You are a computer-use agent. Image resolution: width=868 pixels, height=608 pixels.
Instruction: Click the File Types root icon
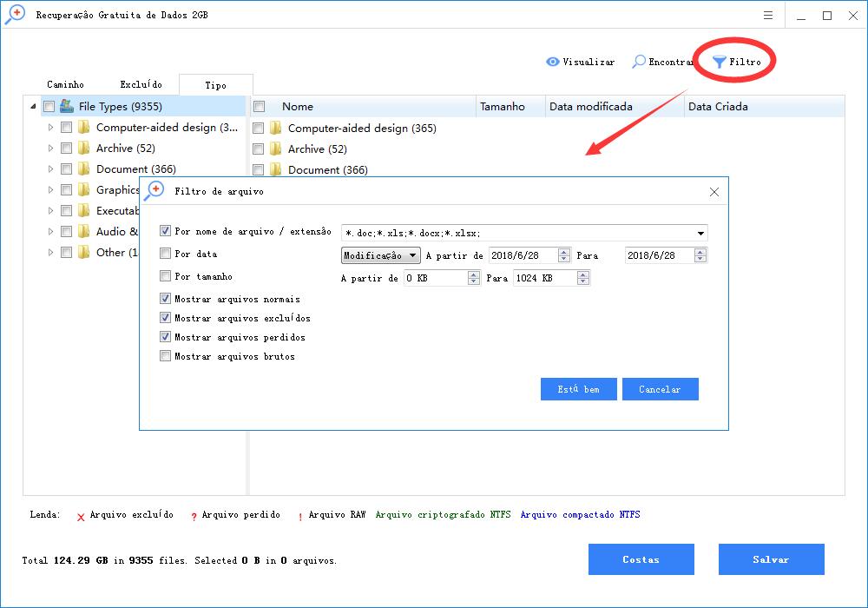67,107
